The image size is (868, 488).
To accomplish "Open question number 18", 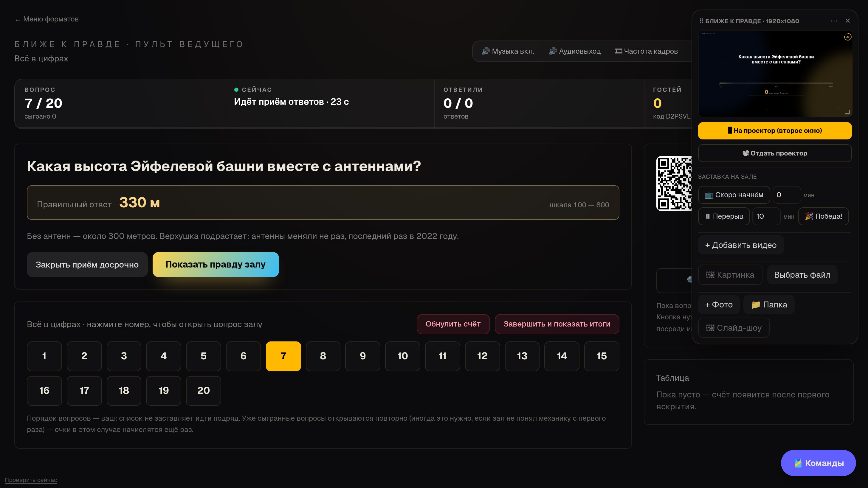I will [124, 391].
